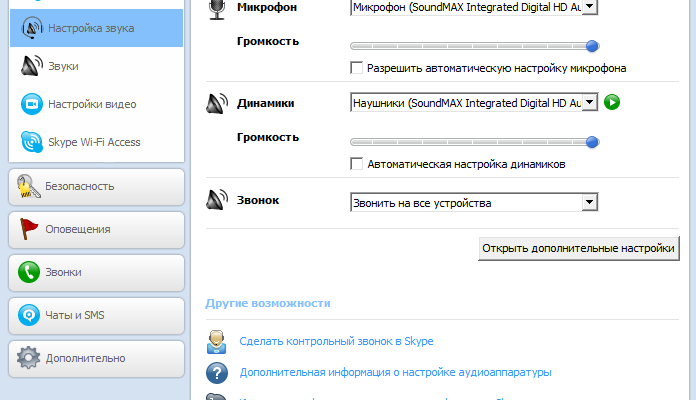Open the Дополнительно settings category
This screenshot has width=696, height=400.
[96, 359]
